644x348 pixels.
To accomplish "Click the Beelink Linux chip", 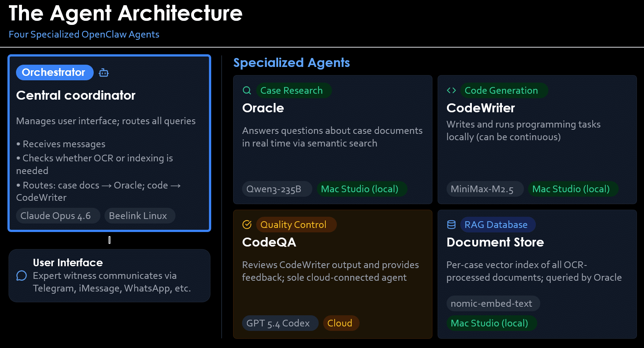I will coord(140,216).
